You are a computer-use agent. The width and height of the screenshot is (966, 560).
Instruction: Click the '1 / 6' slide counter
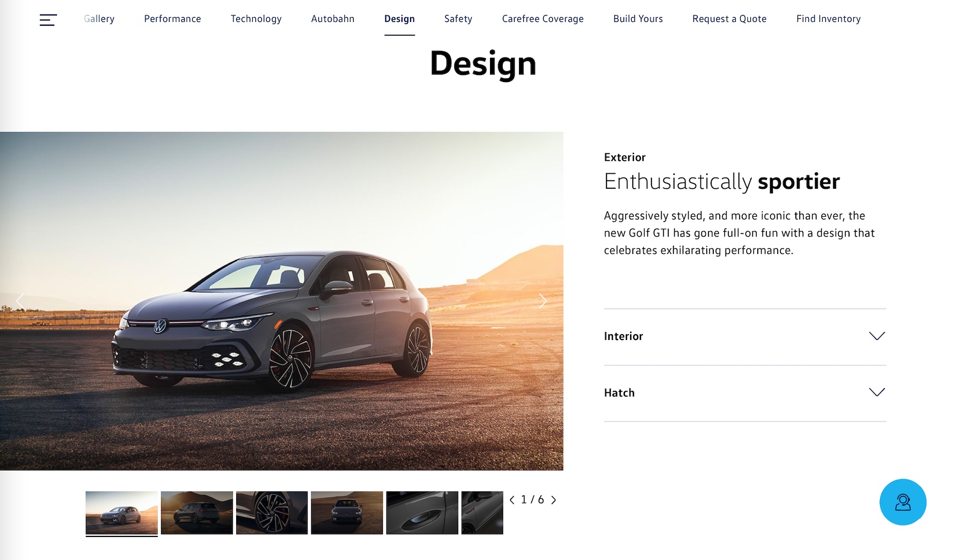click(532, 500)
